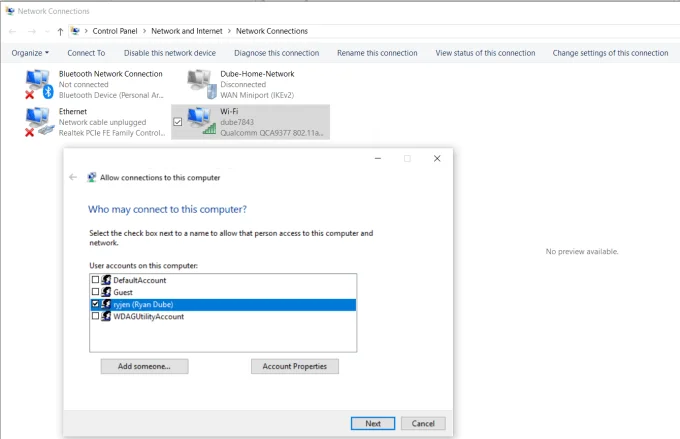This screenshot has height=439, width=680.
Task: Click the Next button
Action: click(373, 423)
